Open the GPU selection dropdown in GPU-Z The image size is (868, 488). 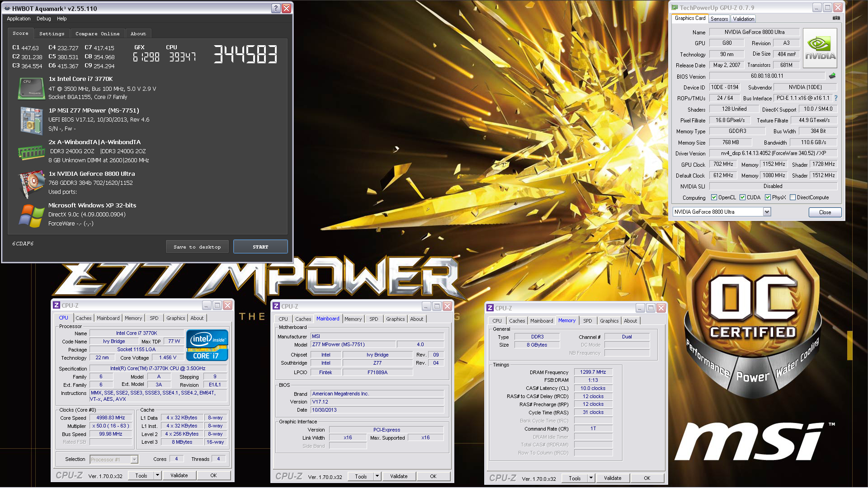(x=767, y=212)
